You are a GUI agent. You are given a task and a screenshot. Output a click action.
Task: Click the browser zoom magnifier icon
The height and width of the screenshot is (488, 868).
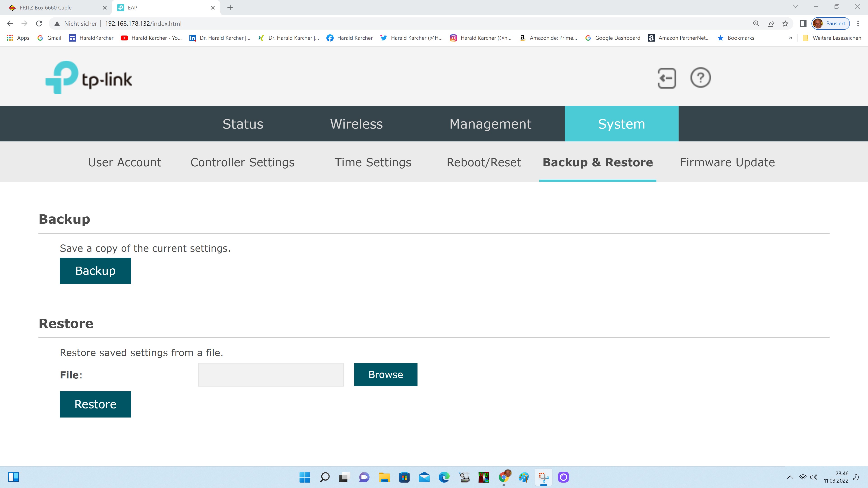coord(756,23)
